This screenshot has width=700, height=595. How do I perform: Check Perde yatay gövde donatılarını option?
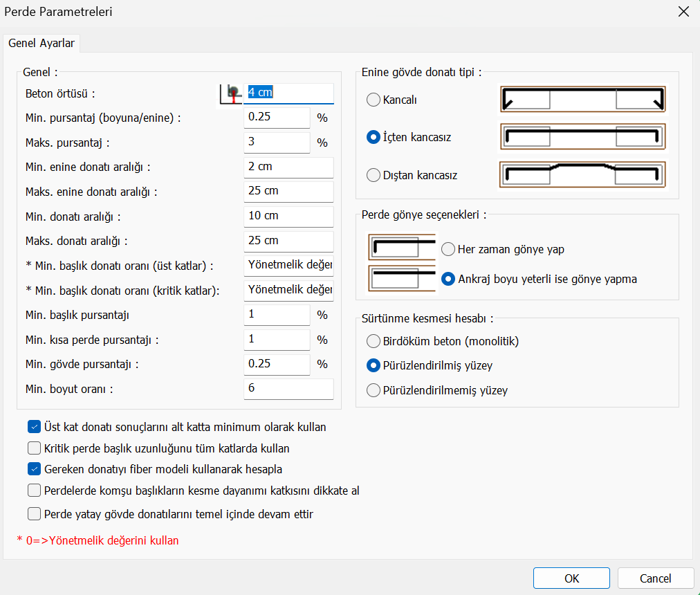click(35, 514)
